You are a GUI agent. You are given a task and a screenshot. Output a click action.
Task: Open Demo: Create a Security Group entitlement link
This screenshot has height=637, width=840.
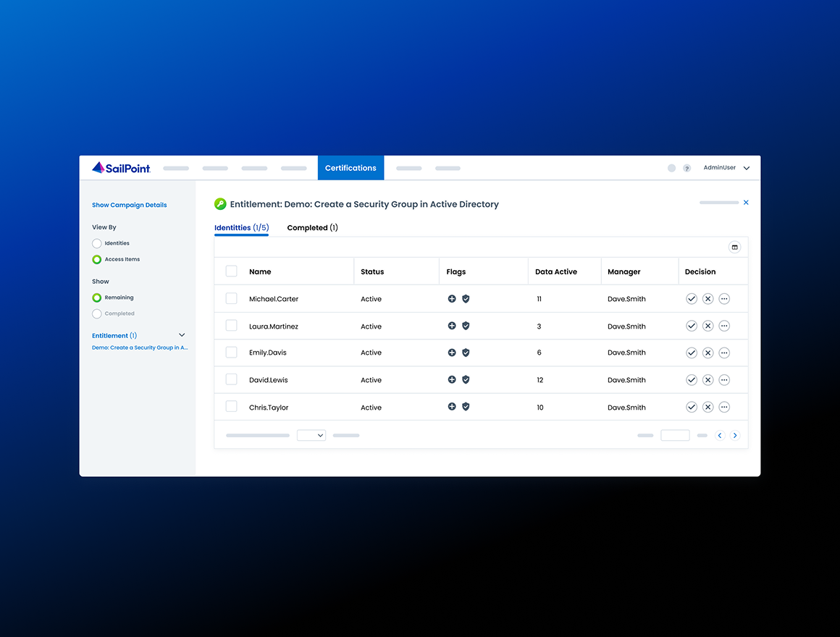pos(140,348)
